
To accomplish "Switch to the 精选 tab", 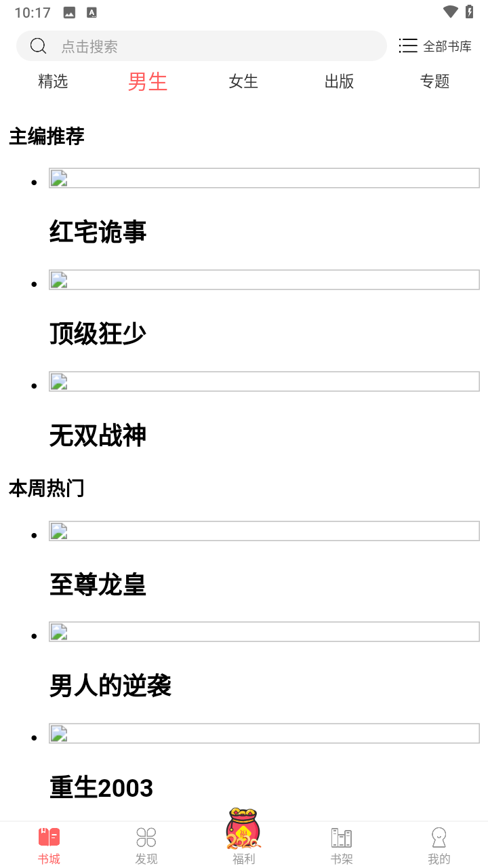I will tap(53, 81).
